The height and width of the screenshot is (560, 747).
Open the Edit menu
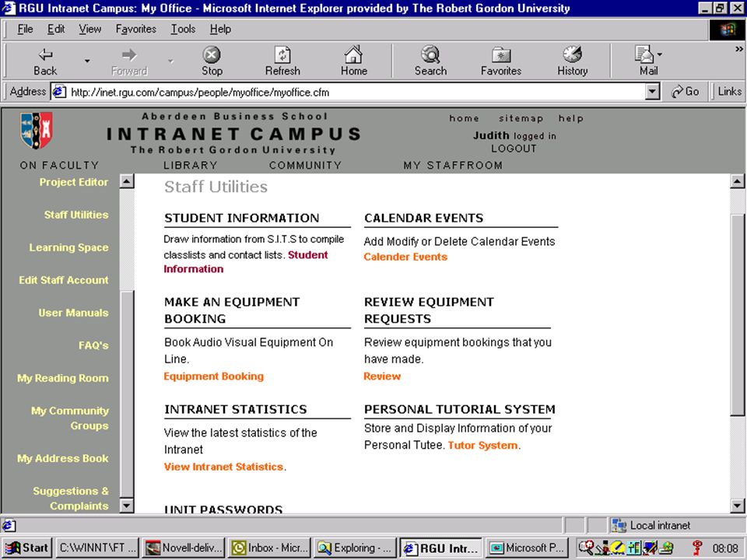click(x=56, y=29)
